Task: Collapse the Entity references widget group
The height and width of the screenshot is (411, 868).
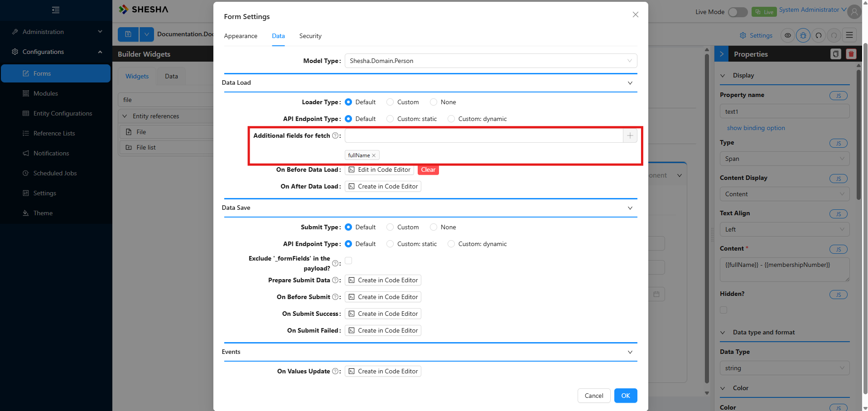Action: click(125, 116)
